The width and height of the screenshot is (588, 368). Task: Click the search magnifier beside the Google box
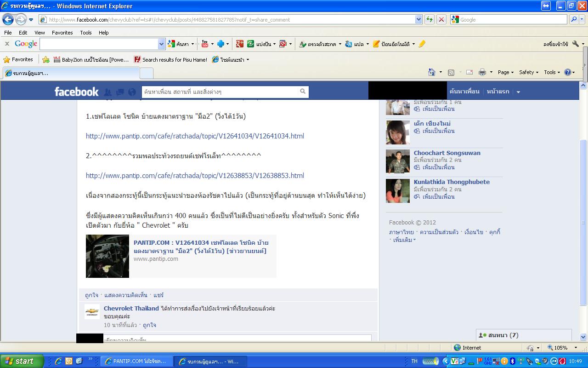574,19
